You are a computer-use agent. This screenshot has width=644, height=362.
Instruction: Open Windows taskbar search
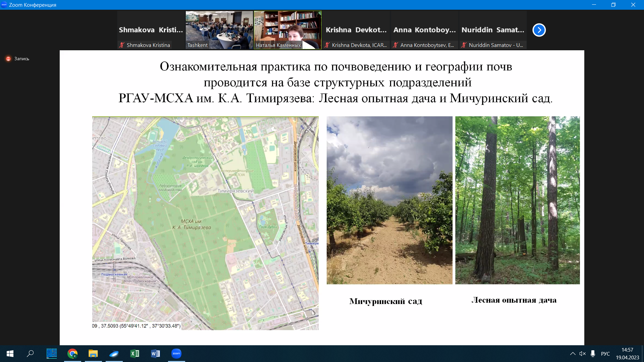[31, 353]
